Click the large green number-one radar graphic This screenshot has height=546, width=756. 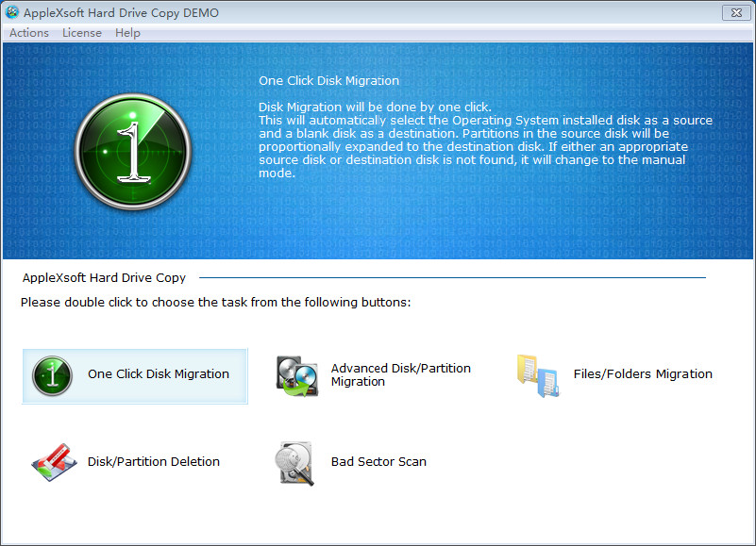(x=133, y=152)
